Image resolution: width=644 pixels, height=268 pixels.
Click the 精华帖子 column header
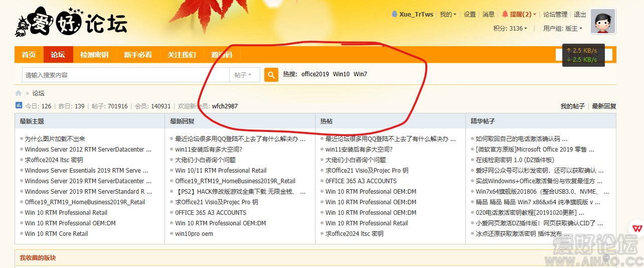click(x=483, y=121)
